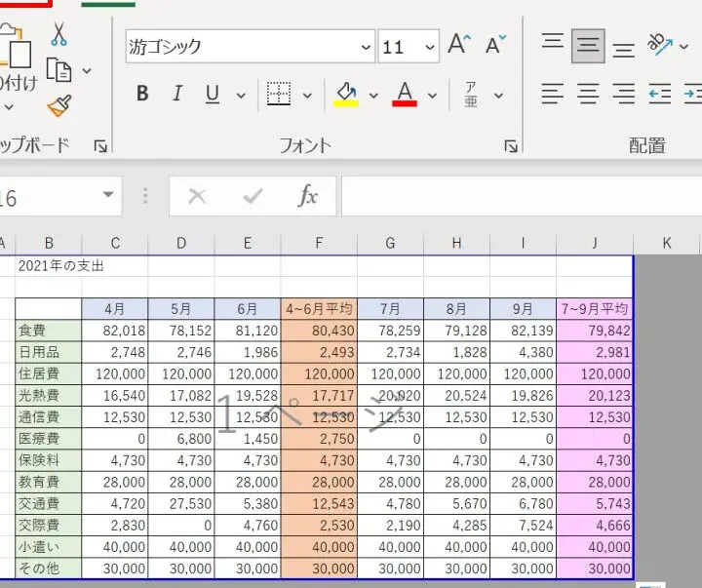This screenshot has height=588, width=702.
Task: Click the Copy icon
Action: point(60,70)
